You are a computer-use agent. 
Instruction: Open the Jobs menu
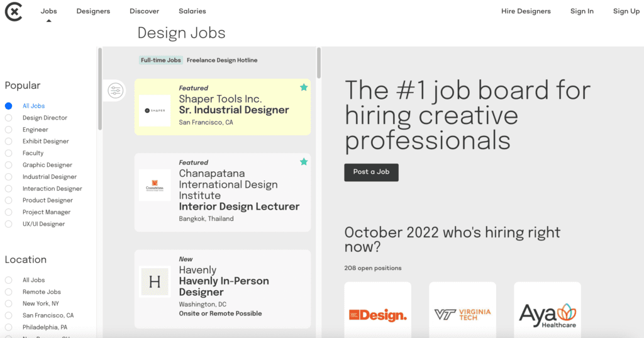pos(49,11)
